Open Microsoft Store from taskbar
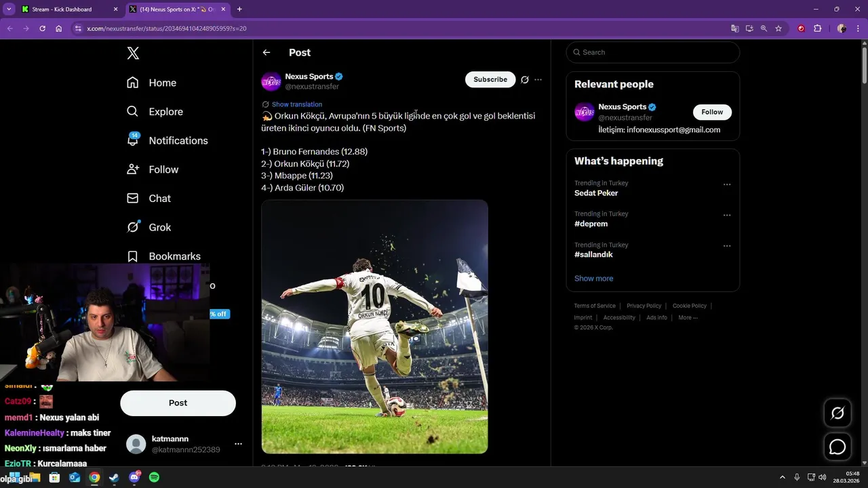This screenshot has width=868, height=488. (x=54, y=477)
